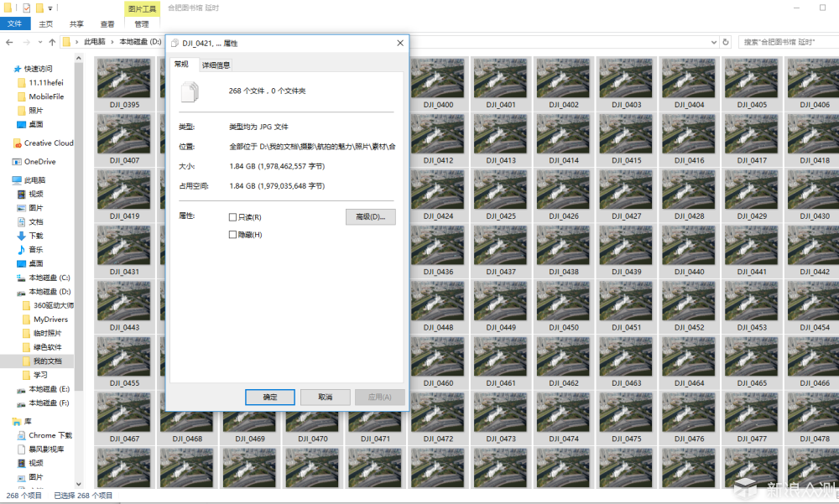The height and width of the screenshot is (504, 839).
Task: Click the refresh icon beside the address bar
Action: tap(726, 42)
